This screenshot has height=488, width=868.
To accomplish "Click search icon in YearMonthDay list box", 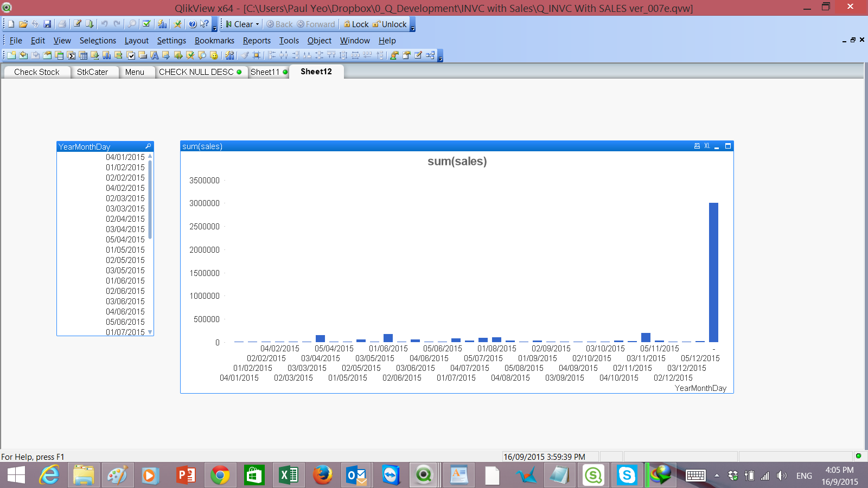I will pos(148,146).
